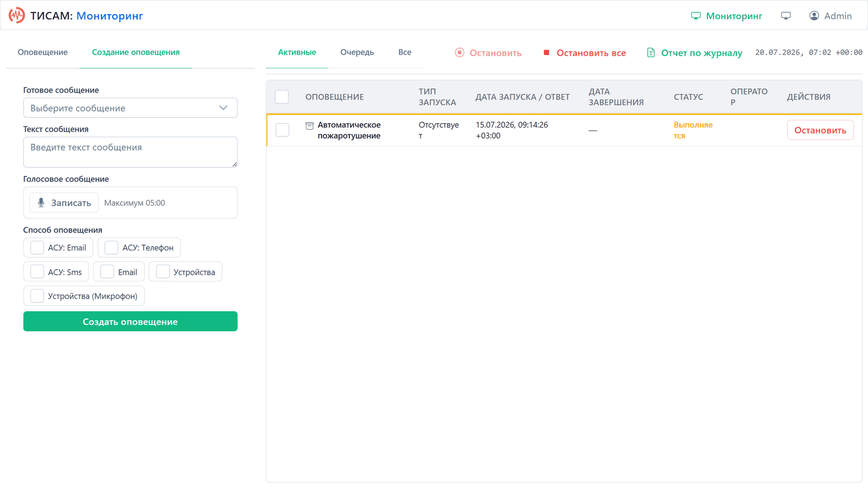Click the Остановить все toolbar text

[x=591, y=53]
